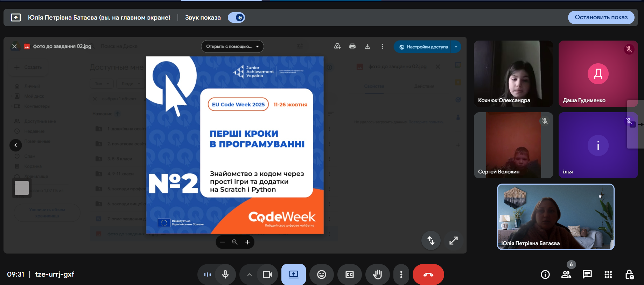Expand the arrow beside 'Настройки доступа'
Image resolution: width=644 pixels, height=285 pixels.
pyautogui.click(x=456, y=47)
